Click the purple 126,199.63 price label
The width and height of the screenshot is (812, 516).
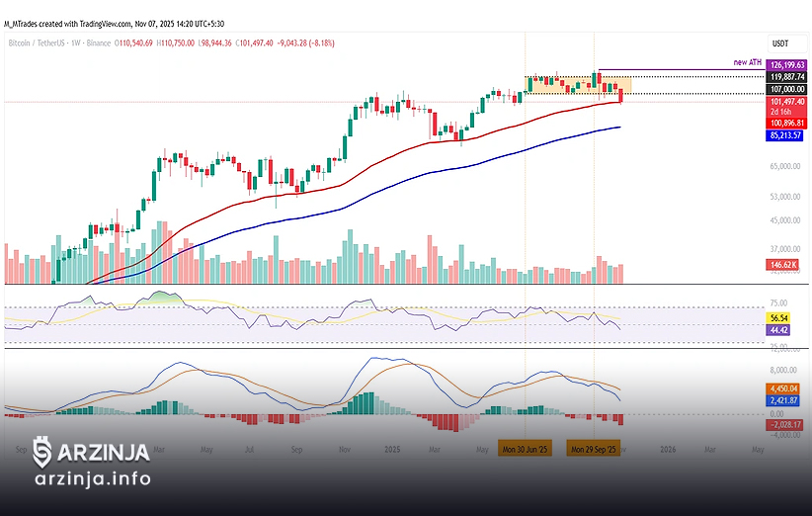coord(787,64)
